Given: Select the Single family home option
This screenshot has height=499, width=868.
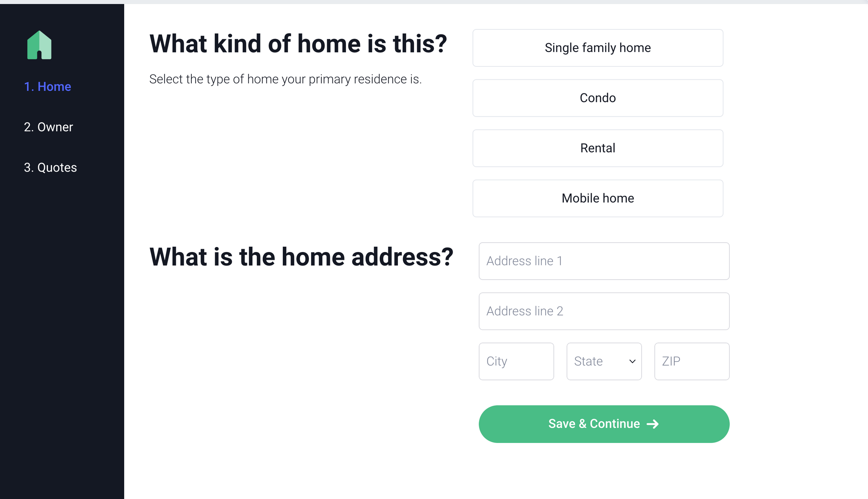Looking at the screenshot, I should coord(597,48).
